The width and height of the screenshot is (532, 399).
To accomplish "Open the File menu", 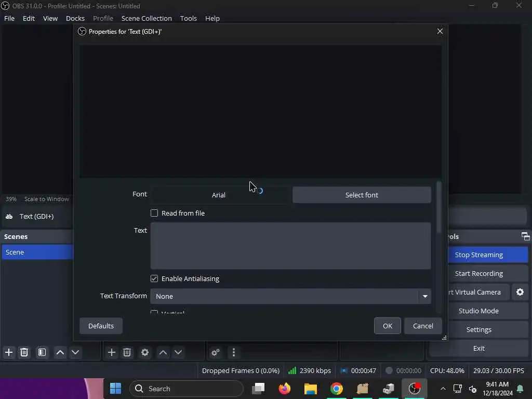I will pyautogui.click(x=9, y=18).
